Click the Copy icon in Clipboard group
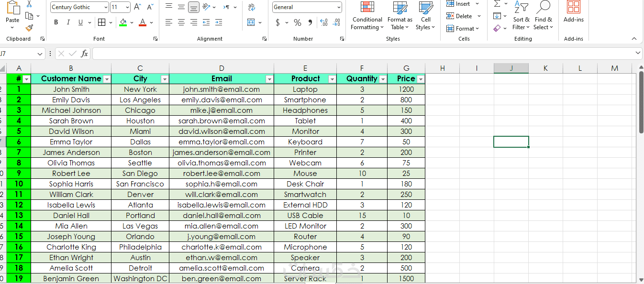 click(x=29, y=16)
